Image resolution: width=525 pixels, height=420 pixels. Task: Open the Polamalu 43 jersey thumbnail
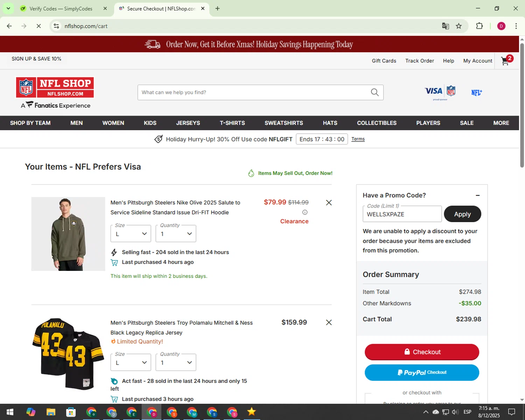[x=68, y=354]
